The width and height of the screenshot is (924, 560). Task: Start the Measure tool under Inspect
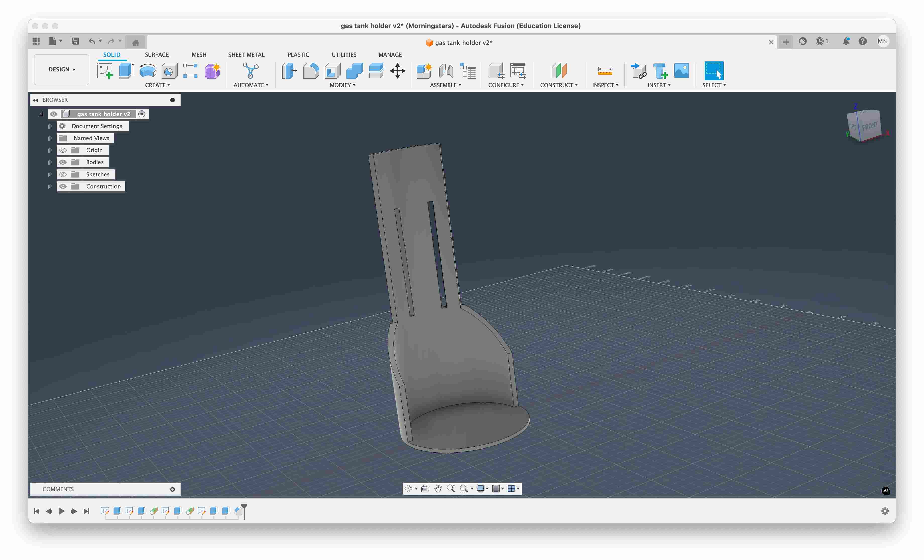click(605, 71)
